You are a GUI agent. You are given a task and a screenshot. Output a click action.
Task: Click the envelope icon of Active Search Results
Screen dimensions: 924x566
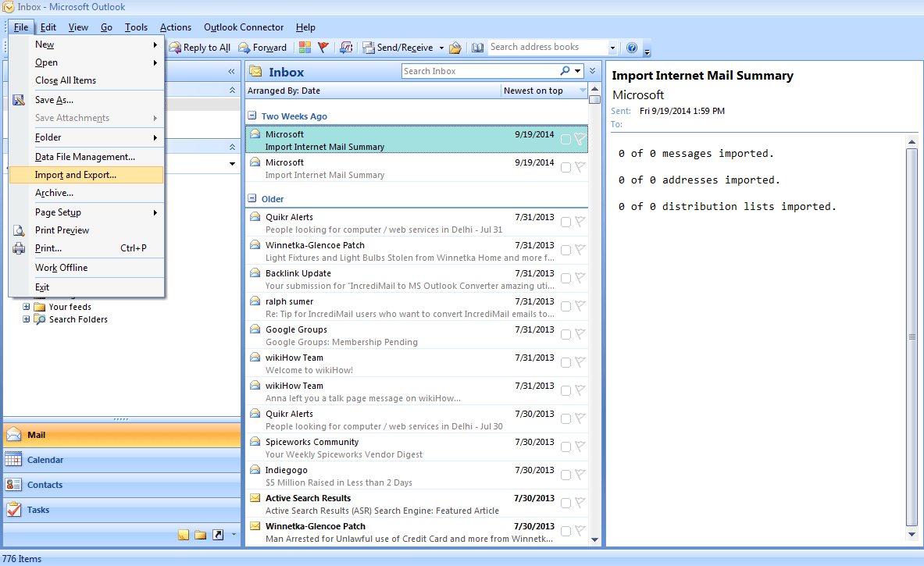tap(255, 497)
